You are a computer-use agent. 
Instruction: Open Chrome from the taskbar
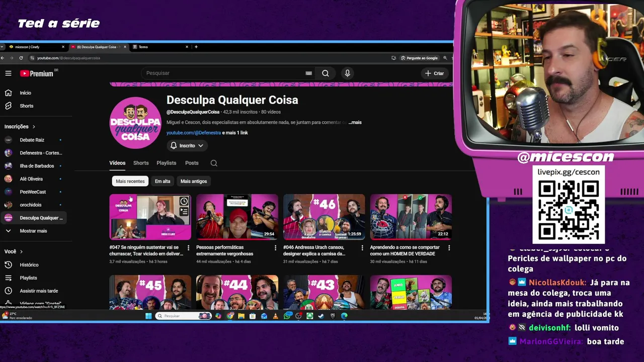pos(230,316)
